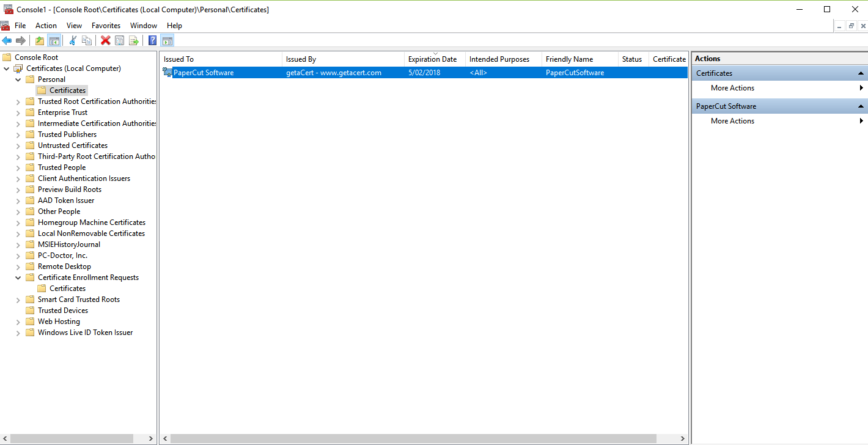Image resolution: width=868 pixels, height=445 pixels.
Task: Cut the selection with the scissors icon
Action: [x=73, y=40]
